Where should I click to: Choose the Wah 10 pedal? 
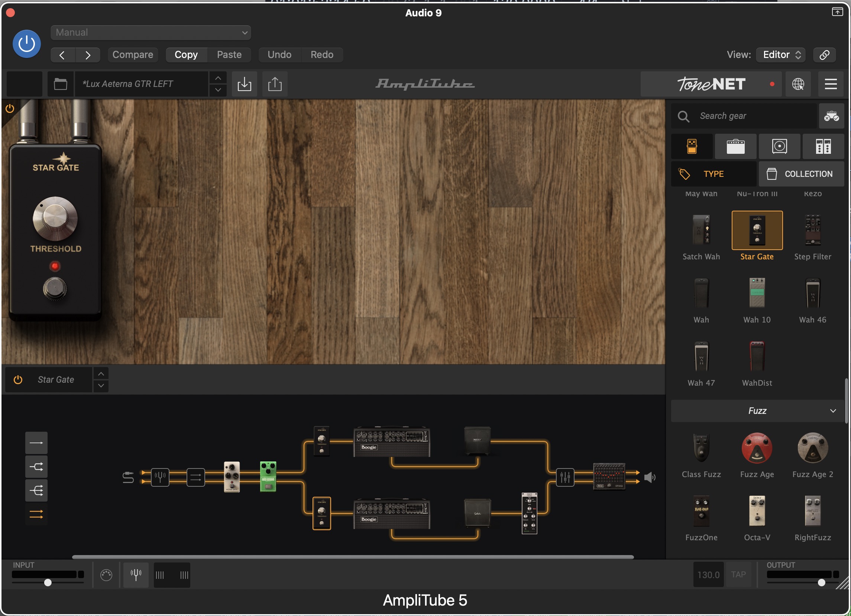(757, 294)
